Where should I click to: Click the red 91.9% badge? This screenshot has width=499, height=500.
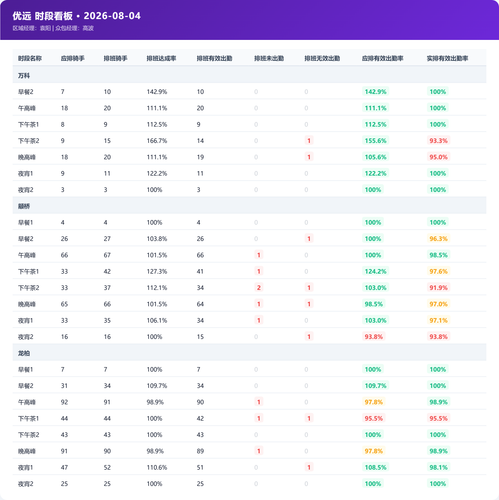pyautogui.click(x=438, y=288)
